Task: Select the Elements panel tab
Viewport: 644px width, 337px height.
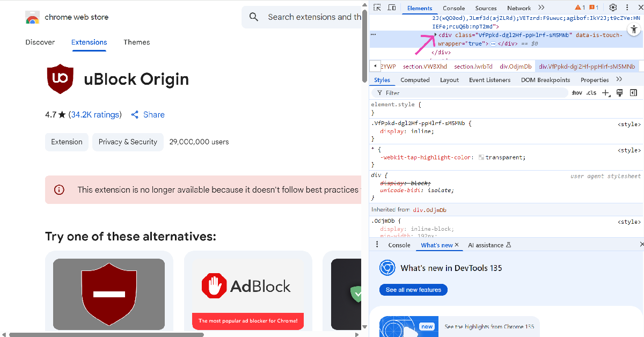Action: [x=419, y=8]
